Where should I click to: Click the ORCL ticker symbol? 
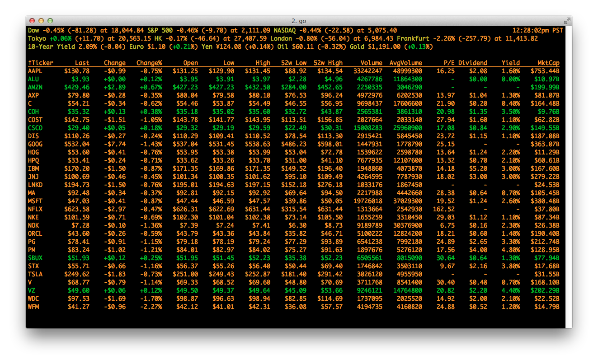click(35, 233)
